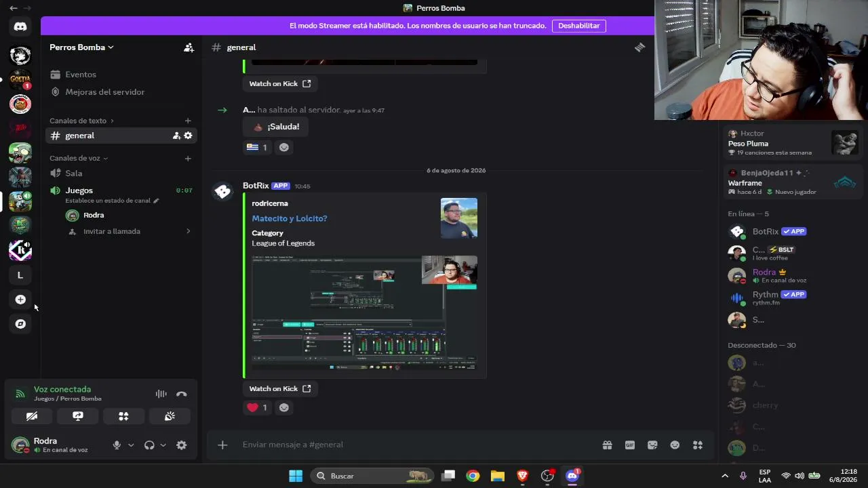This screenshot has height=488, width=868.
Task: Open the Perros Bomba server dropdown
Action: 81,47
